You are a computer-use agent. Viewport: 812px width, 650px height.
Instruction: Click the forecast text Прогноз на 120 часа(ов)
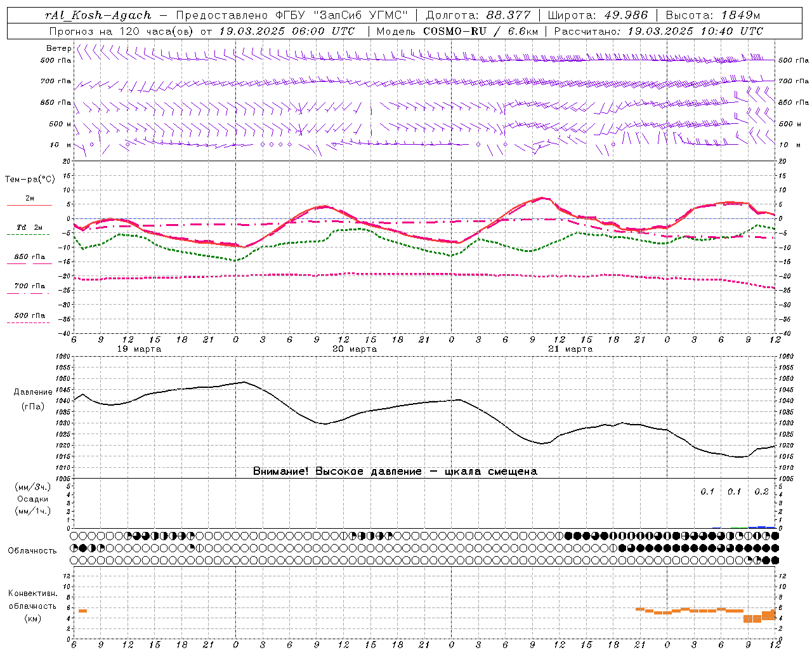122,31
